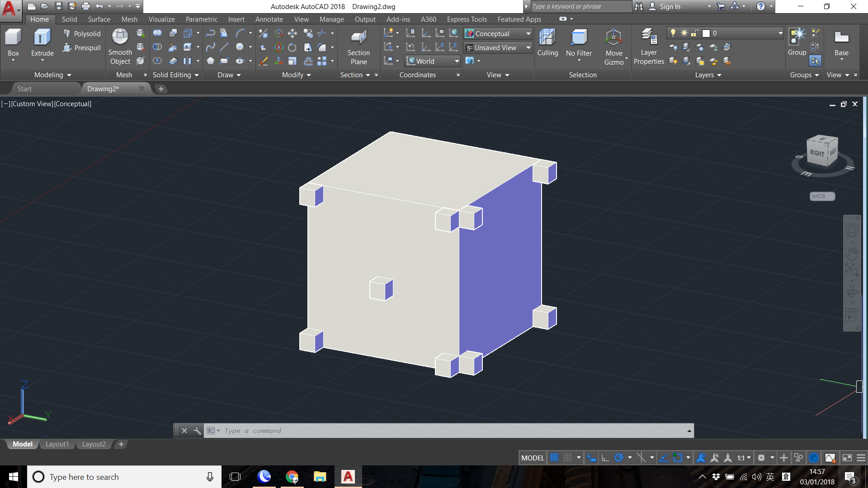The image size is (868, 488).
Task: Open the command line customize wrench
Action: [197, 431]
